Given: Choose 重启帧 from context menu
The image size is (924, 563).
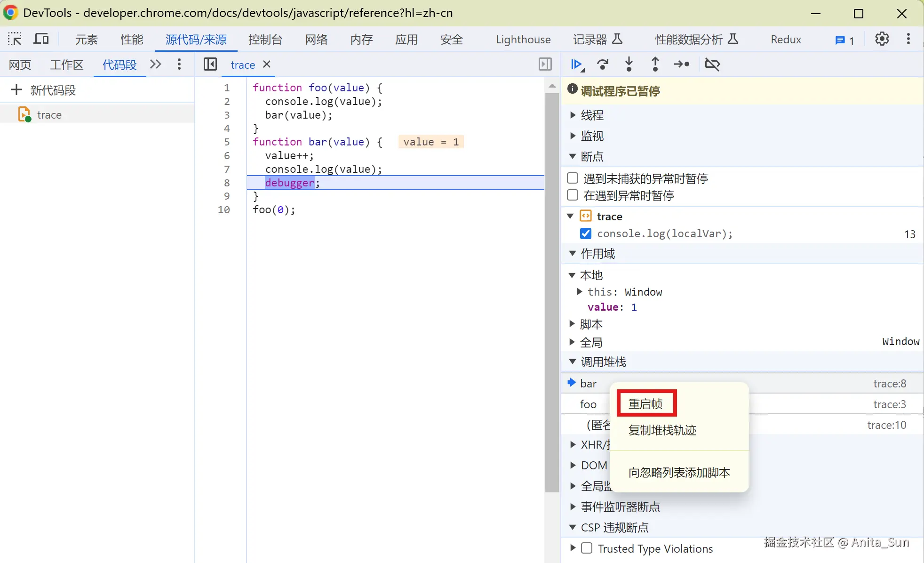Looking at the screenshot, I should [x=645, y=403].
